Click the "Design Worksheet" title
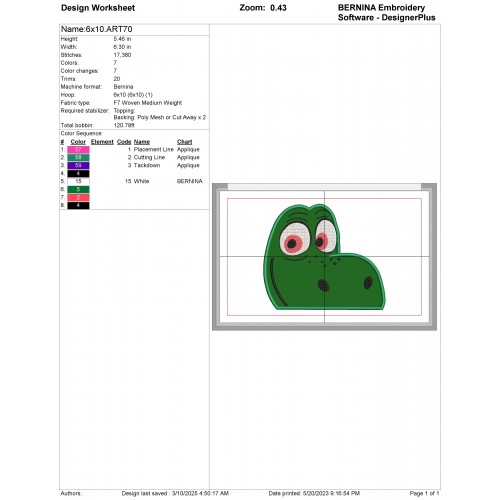Viewport: 500px width, 500px height. point(98,8)
